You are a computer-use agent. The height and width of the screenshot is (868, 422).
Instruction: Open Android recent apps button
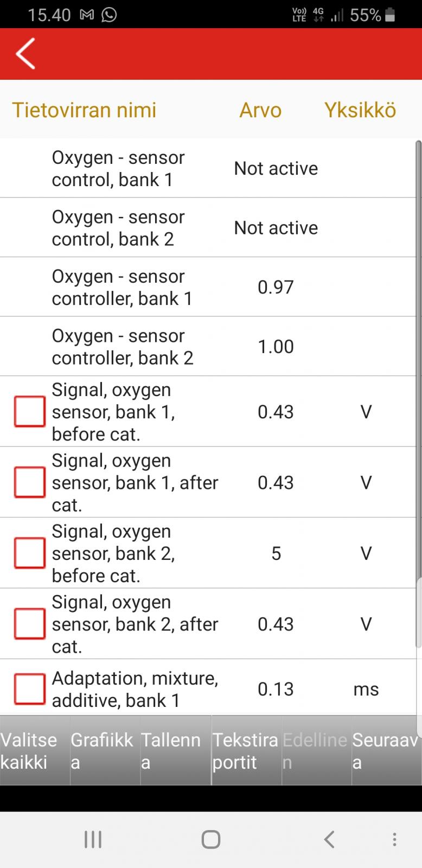pos(93,839)
